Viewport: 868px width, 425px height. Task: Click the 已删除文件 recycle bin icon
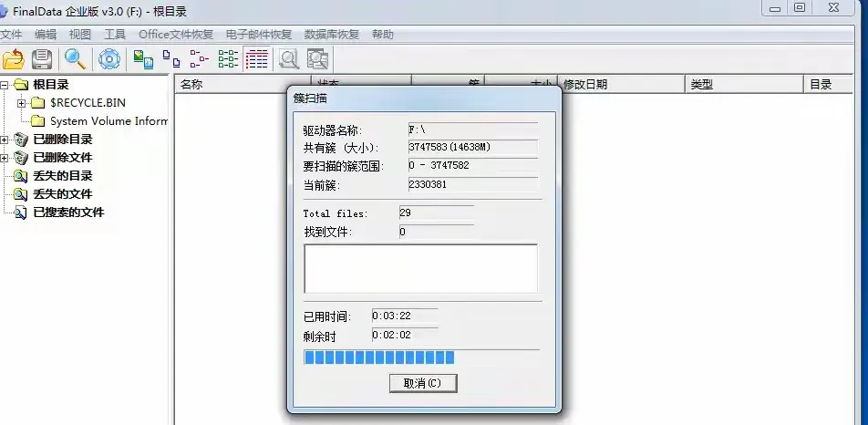(x=21, y=158)
